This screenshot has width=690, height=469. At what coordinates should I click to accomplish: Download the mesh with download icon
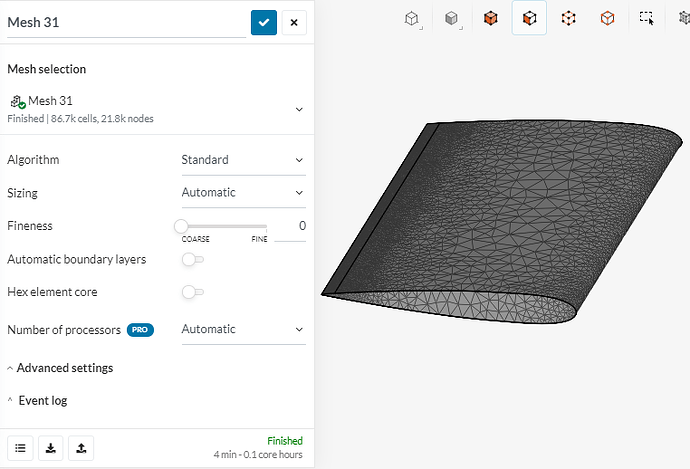[50, 448]
